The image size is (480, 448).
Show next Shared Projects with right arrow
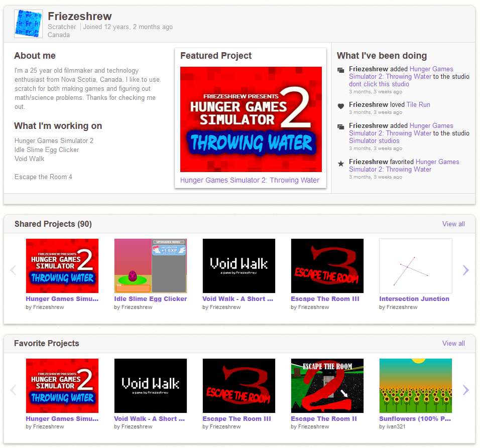coord(465,270)
